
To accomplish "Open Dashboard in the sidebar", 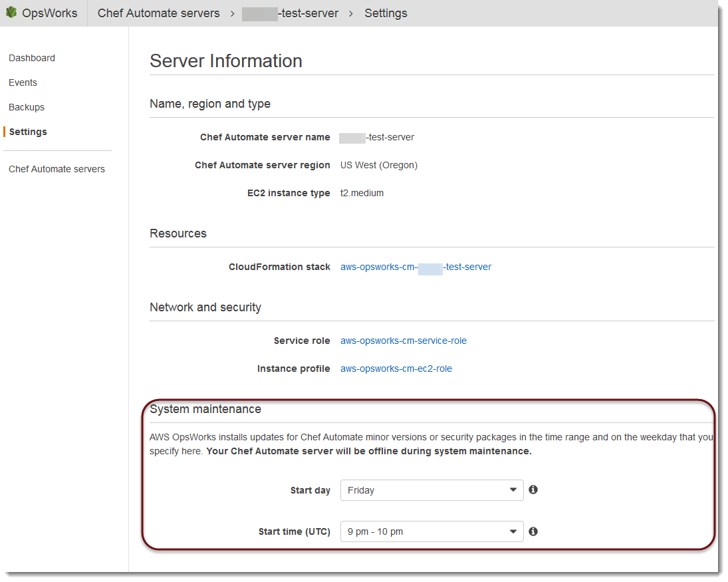I will click(31, 58).
